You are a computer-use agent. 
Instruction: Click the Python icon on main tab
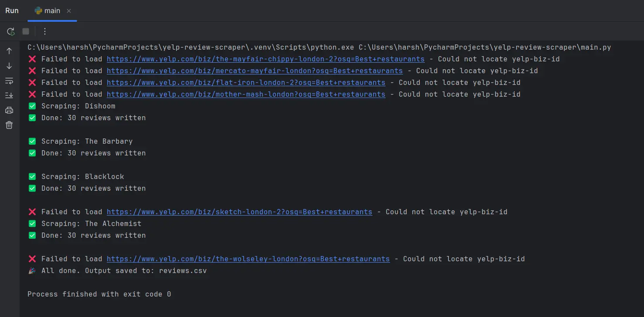click(x=38, y=11)
